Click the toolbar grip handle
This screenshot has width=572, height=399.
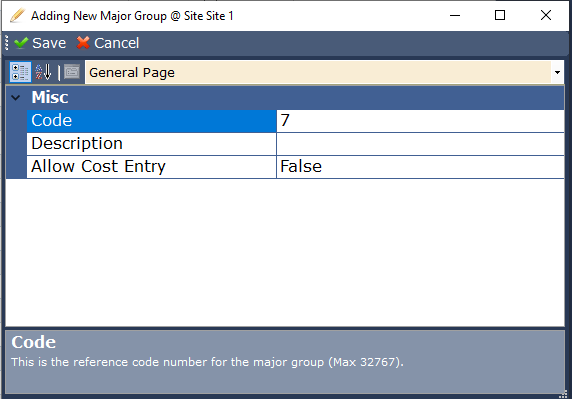point(7,43)
